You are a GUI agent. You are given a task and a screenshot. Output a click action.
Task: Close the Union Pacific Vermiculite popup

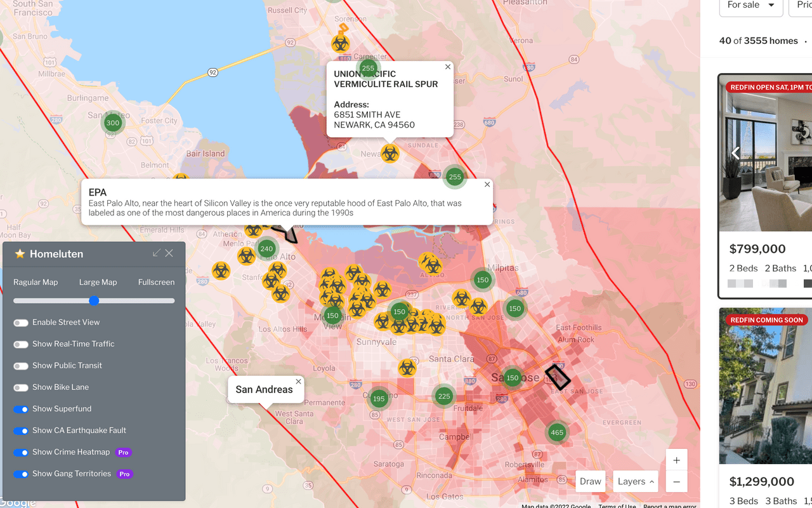click(x=448, y=67)
